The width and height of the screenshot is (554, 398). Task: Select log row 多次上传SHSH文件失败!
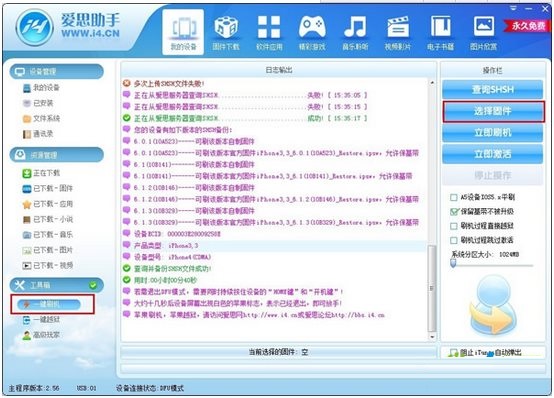pos(275,84)
